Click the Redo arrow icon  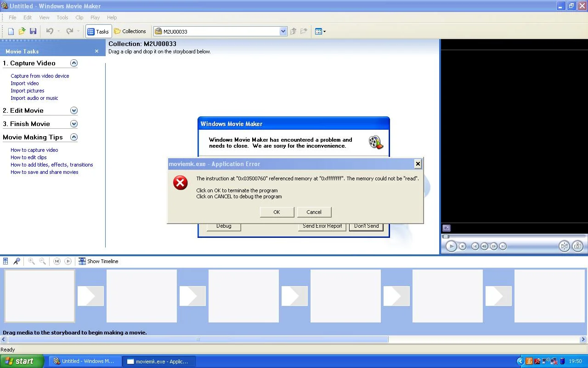point(69,31)
